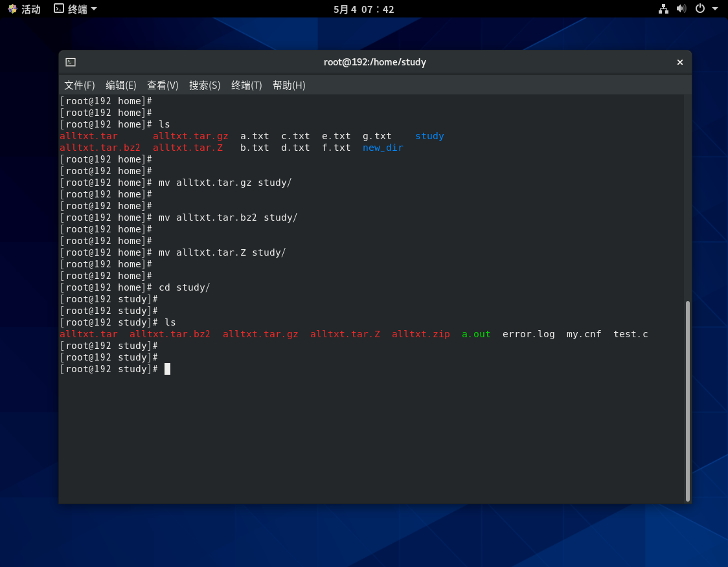Open the 帮助(H) menu
The width and height of the screenshot is (728, 567).
(x=289, y=85)
